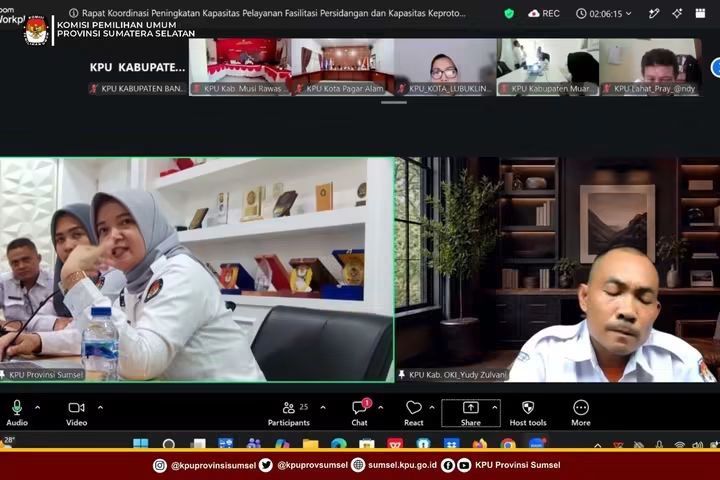Open File Explorer from taskbar
This screenshot has height=480, width=720.
(x=310, y=444)
